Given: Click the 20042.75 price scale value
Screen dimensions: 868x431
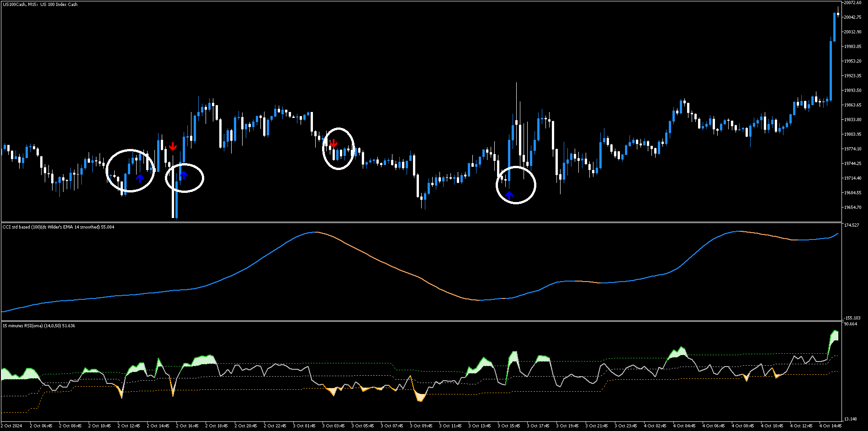Looking at the screenshot, I should 852,17.
